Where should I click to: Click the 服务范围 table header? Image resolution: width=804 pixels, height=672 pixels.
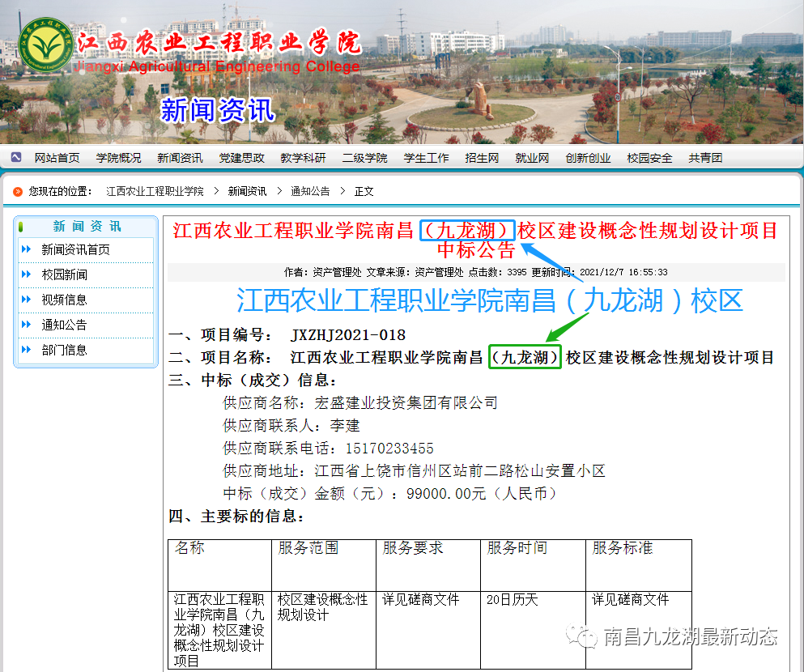point(308,548)
